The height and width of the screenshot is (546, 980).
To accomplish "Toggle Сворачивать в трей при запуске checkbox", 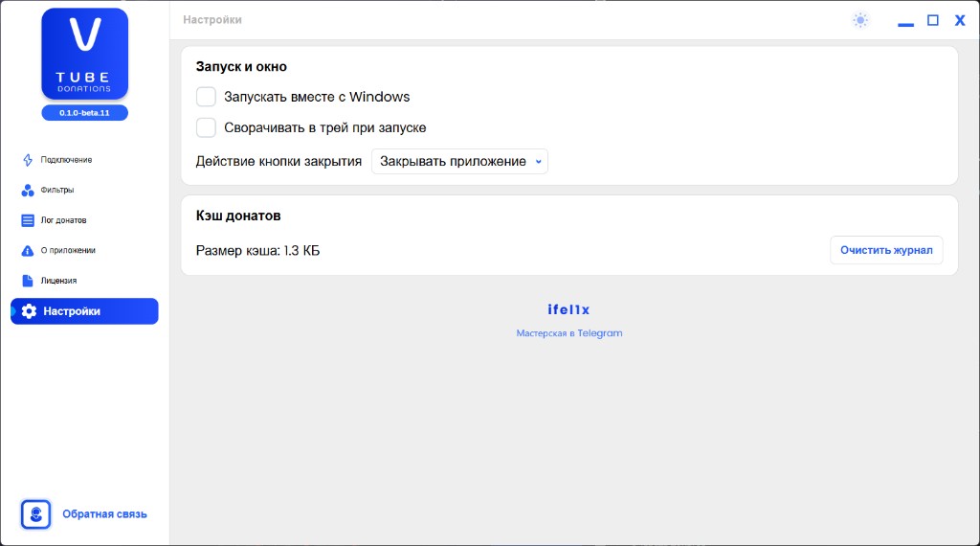I will point(207,127).
